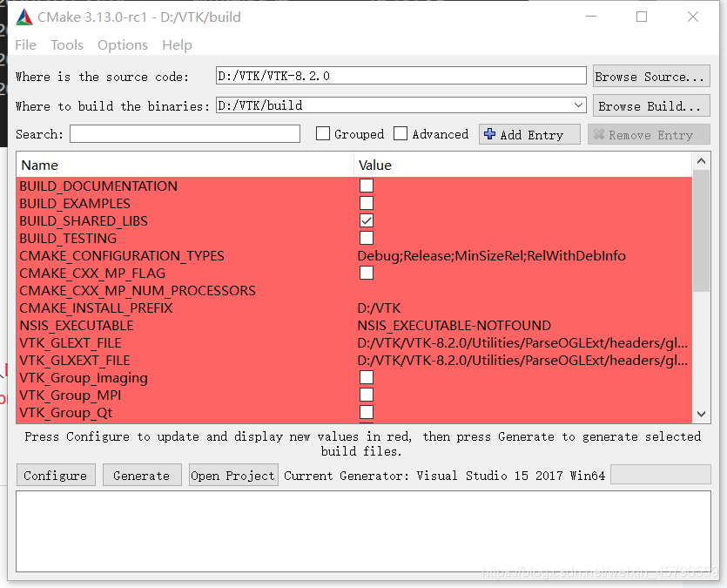Select the BUILD_TESTING row name
Image resolution: width=727 pixels, height=588 pixels.
[68, 238]
